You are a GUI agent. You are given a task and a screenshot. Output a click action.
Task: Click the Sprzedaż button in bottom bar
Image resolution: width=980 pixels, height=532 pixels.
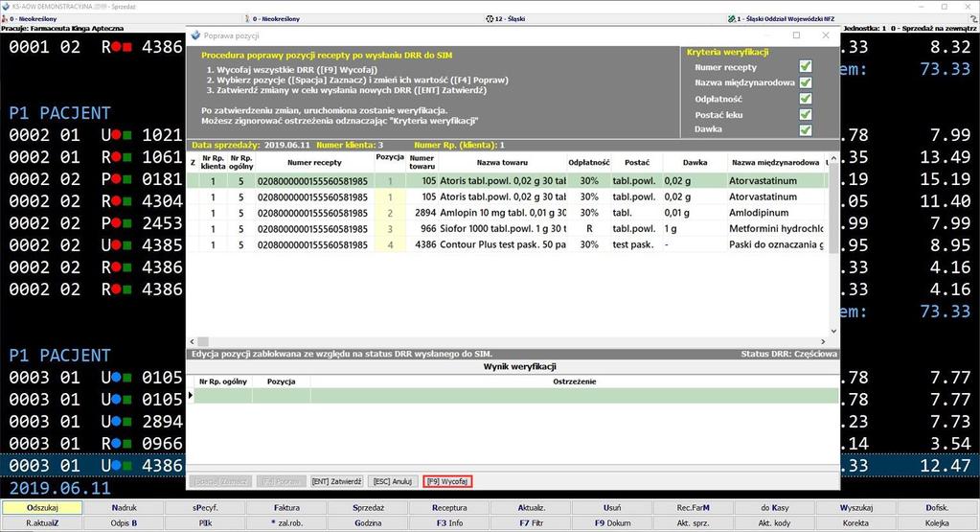point(368,508)
